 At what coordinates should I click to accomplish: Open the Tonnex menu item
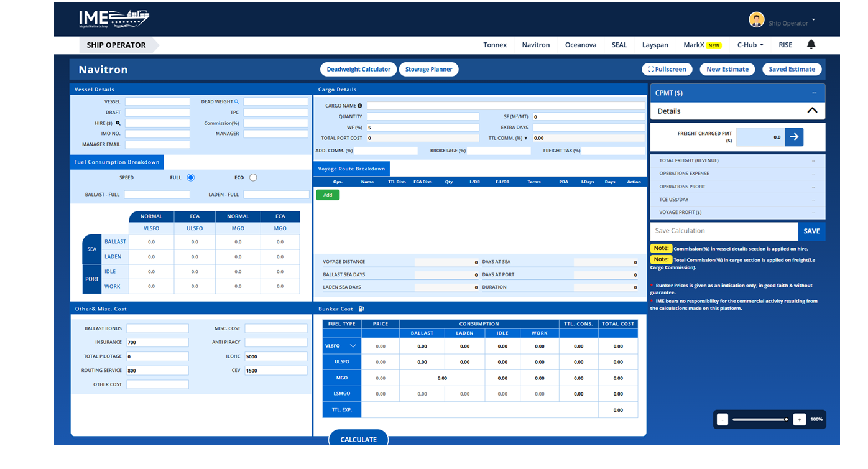coord(495,45)
